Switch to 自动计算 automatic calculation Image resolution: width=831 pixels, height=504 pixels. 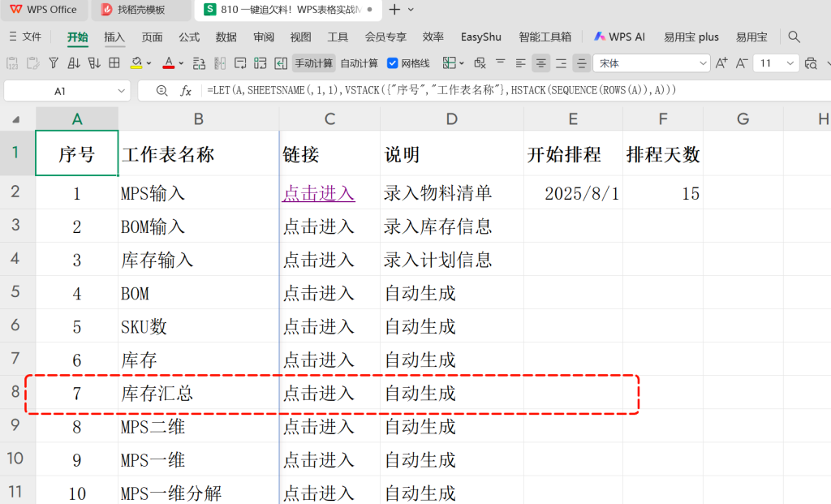[x=359, y=63]
